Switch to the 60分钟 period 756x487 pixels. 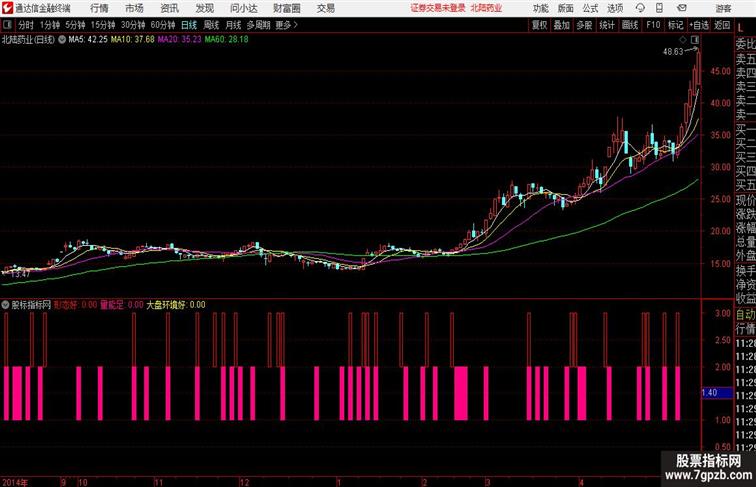(x=163, y=25)
